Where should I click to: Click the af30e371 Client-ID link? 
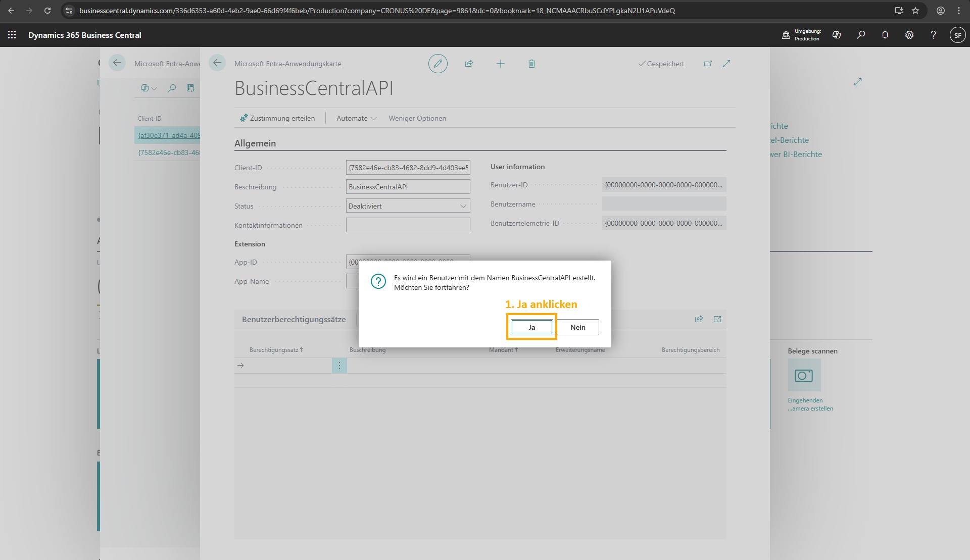click(169, 135)
